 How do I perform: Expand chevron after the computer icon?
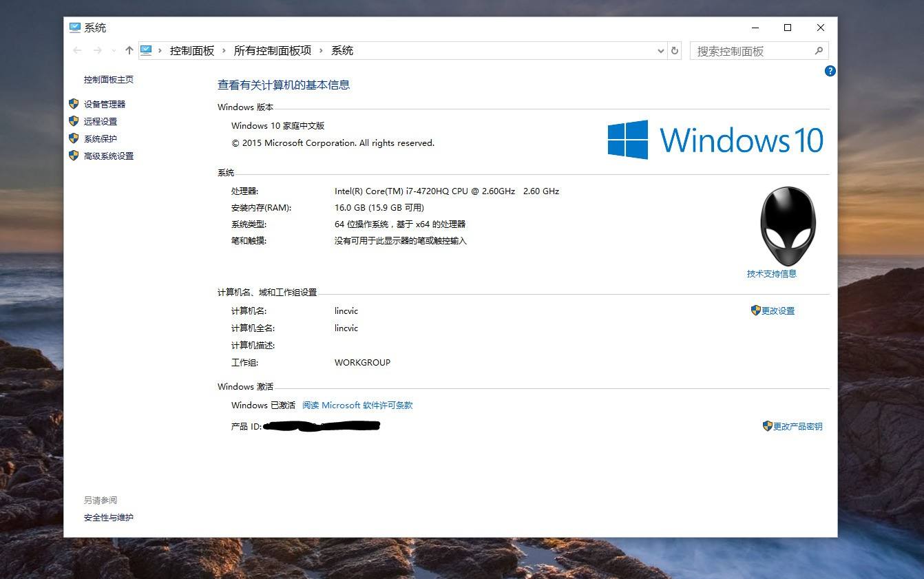[160, 50]
